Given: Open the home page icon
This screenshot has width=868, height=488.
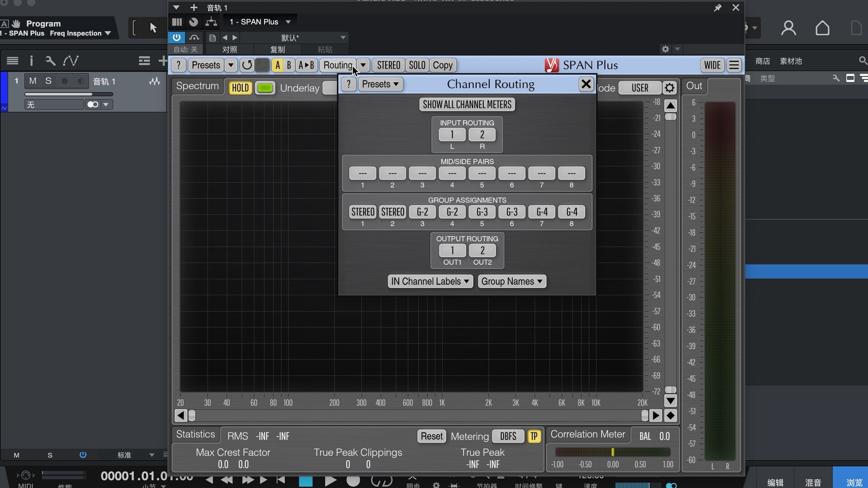Looking at the screenshot, I should click(x=822, y=28).
